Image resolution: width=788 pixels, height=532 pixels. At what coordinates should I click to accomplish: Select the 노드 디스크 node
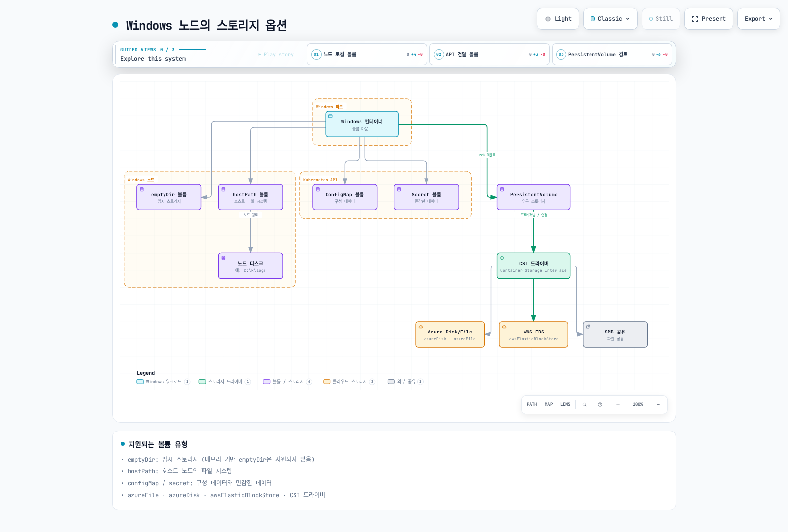[251, 266]
